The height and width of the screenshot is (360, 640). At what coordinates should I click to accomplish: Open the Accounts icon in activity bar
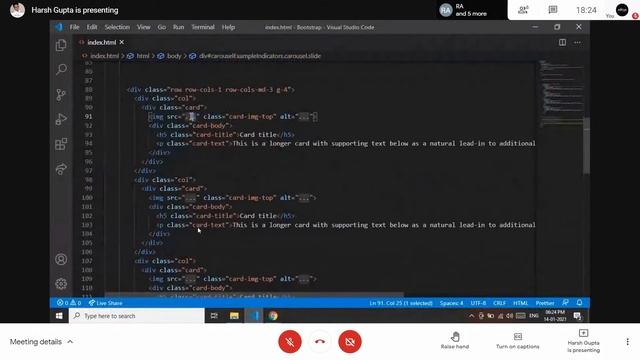[61, 259]
